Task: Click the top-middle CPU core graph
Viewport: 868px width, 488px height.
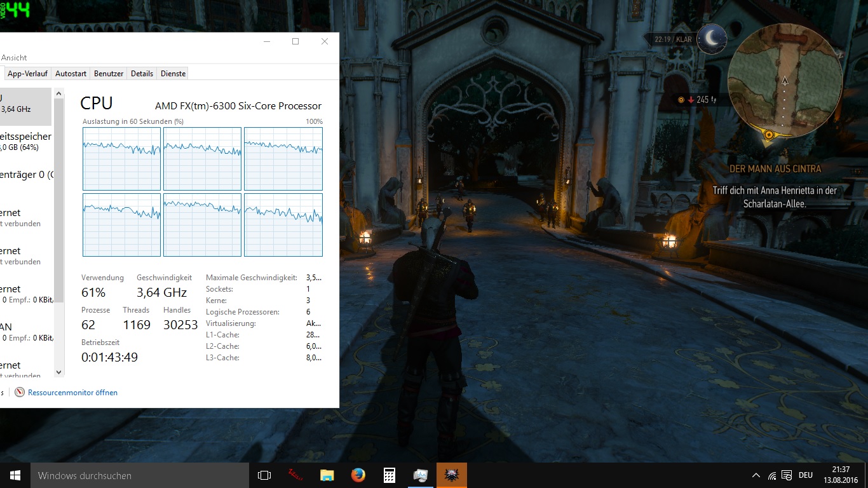Action: [202, 159]
